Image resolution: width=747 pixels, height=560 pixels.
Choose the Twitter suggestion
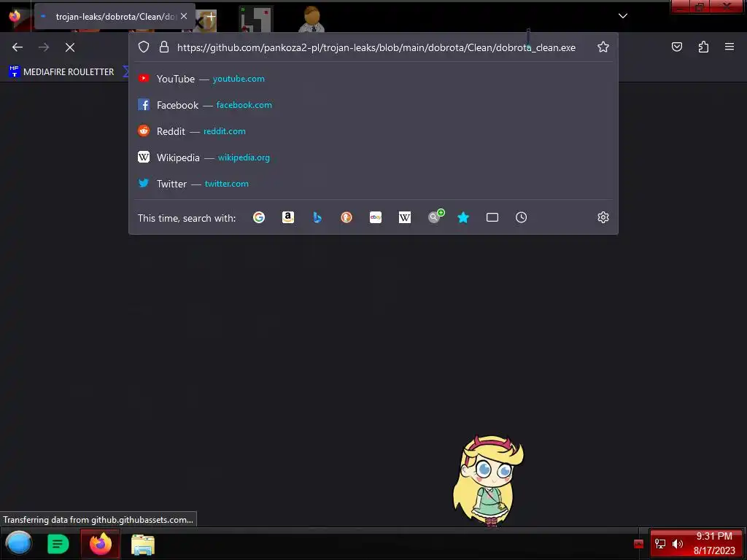click(x=373, y=183)
